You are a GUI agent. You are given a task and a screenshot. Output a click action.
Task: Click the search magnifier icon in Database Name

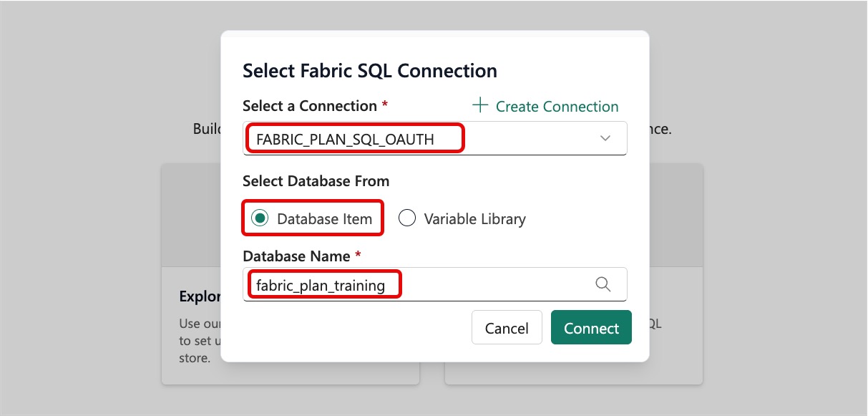[x=603, y=285]
